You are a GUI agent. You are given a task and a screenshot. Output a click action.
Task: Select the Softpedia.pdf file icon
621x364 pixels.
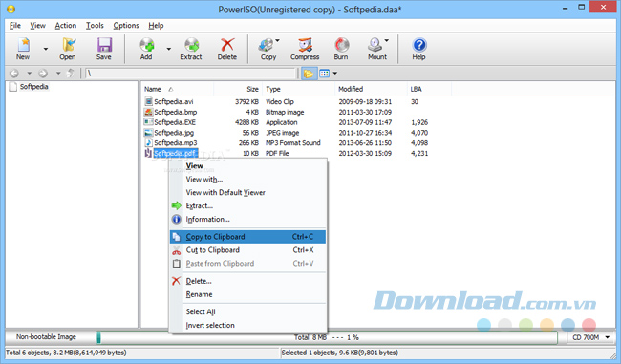(148, 153)
